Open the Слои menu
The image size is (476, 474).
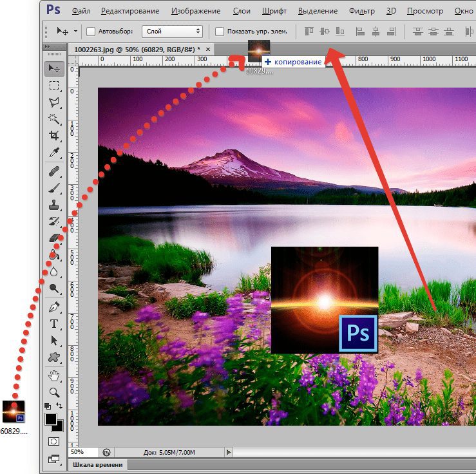pos(242,11)
